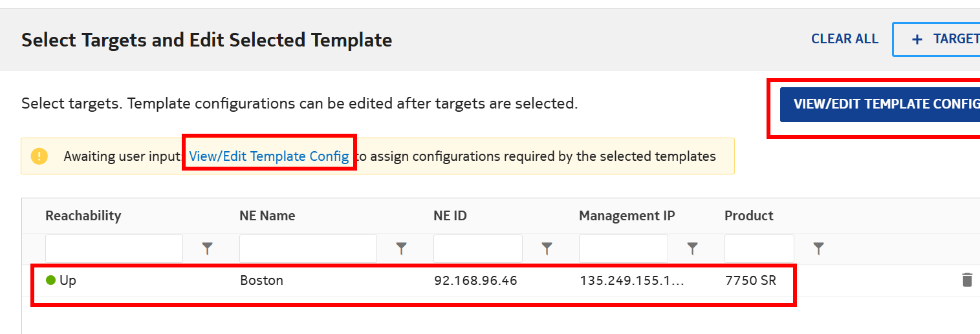Click the Product column header
This screenshot has height=334, width=980.
(748, 216)
